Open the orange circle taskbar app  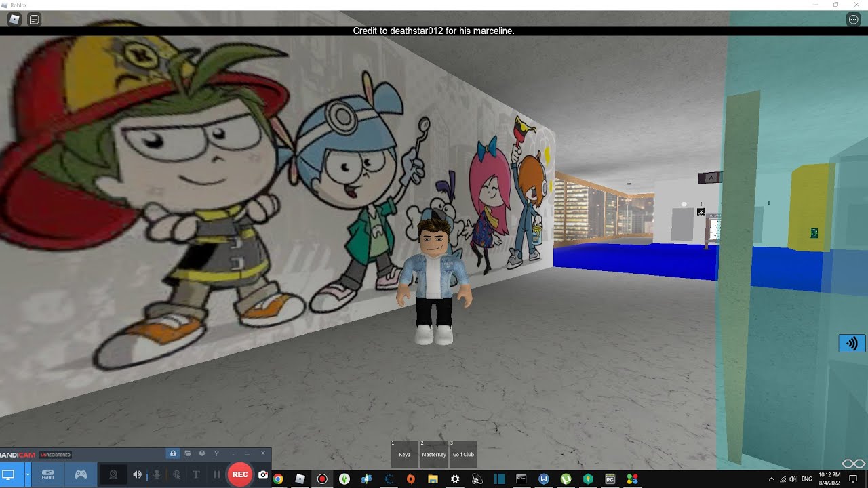pyautogui.click(x=410, y=479)
